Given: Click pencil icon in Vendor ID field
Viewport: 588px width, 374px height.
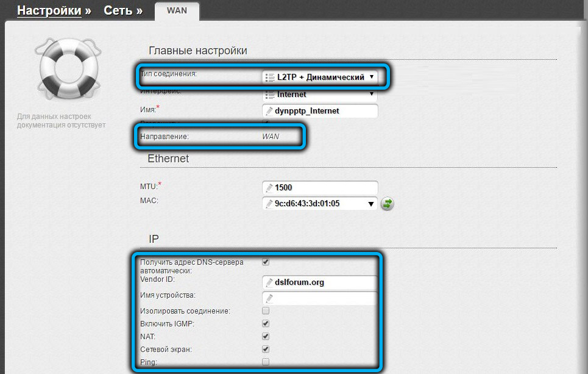Looking at the screenshot, I should (269, 282).
